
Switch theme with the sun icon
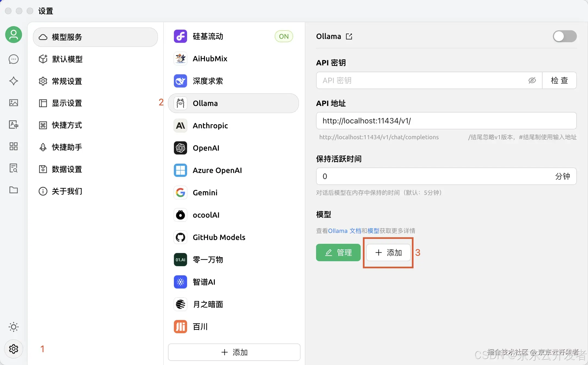click(13, 327)
